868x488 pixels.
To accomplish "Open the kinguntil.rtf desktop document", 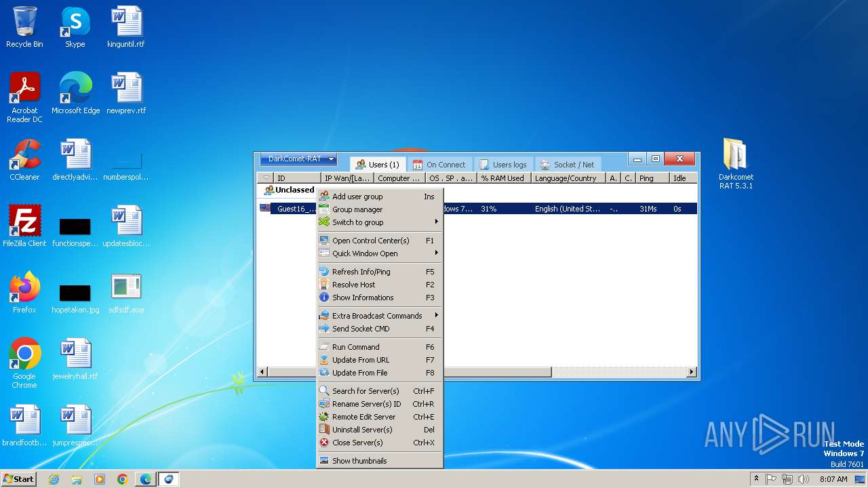I will coord(126,27).
